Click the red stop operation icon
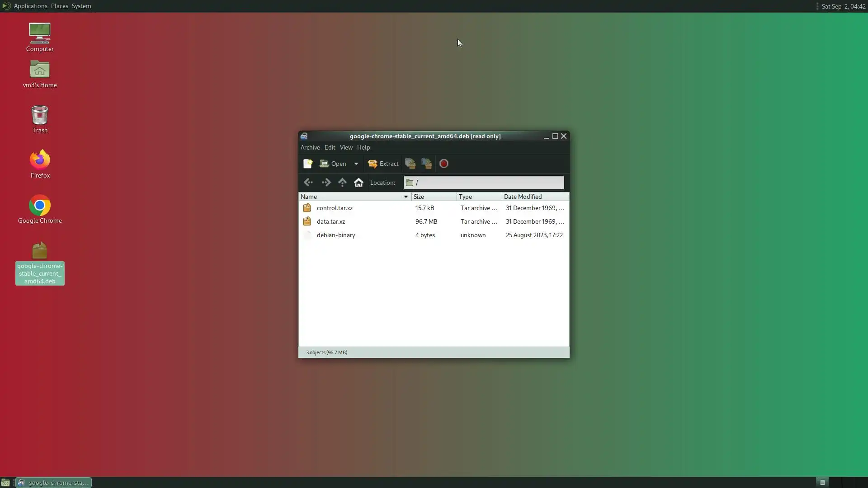The width and height of the screenshot is (868, 488). coord(444,164)
